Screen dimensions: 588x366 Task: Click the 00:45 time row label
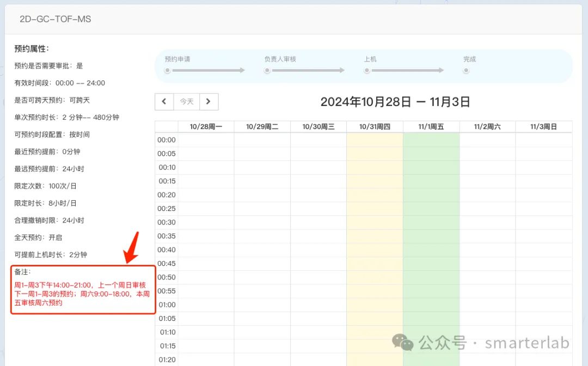point(167,263)
